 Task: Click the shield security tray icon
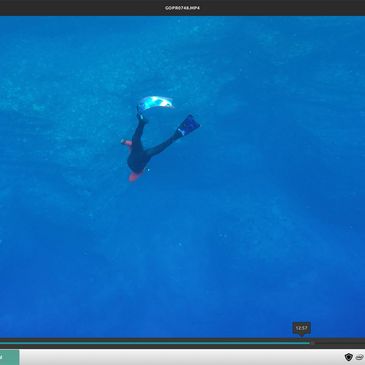(349, 357)
